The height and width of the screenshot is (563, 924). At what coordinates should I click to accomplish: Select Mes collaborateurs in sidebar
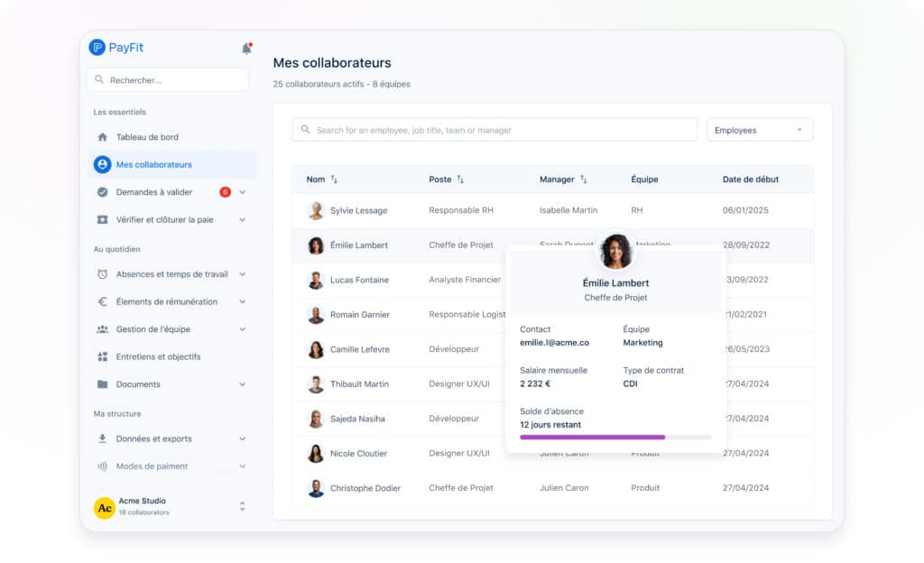coord(153,165)
